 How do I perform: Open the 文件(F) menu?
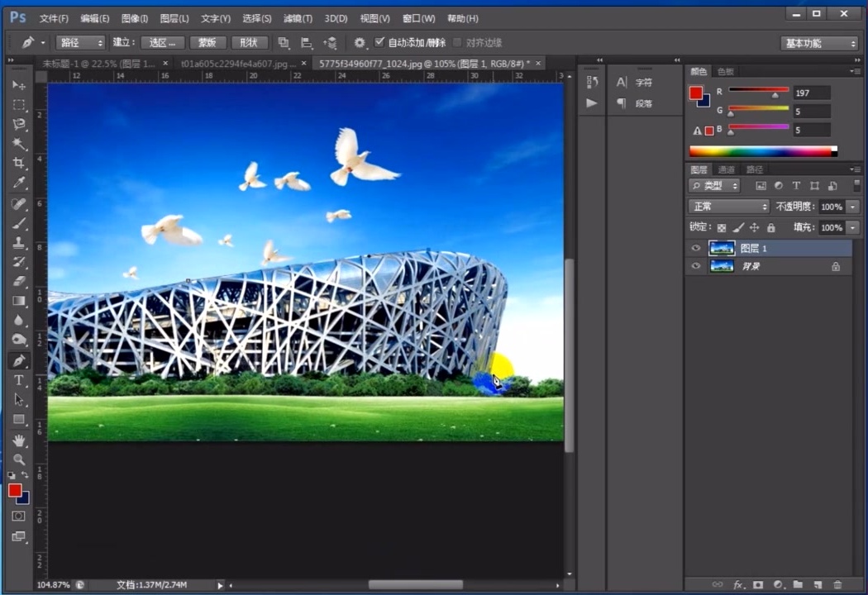click(54, 18)
